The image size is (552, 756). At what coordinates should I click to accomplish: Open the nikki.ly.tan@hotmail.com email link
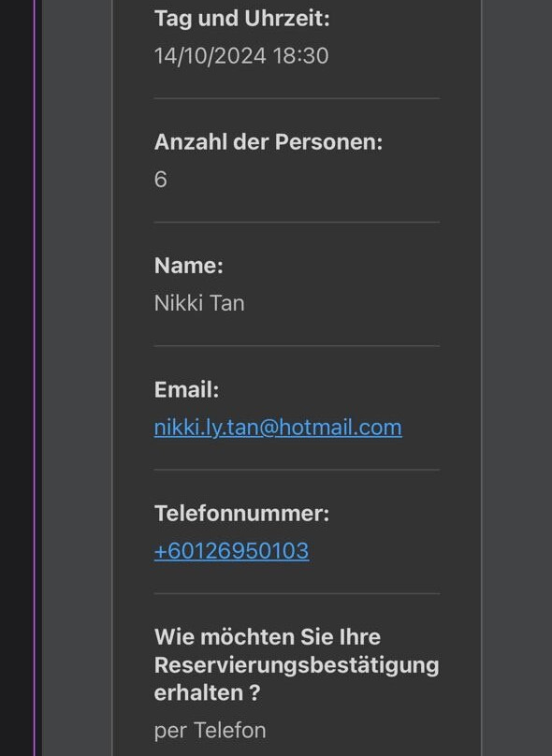click(x=278, y=428)
